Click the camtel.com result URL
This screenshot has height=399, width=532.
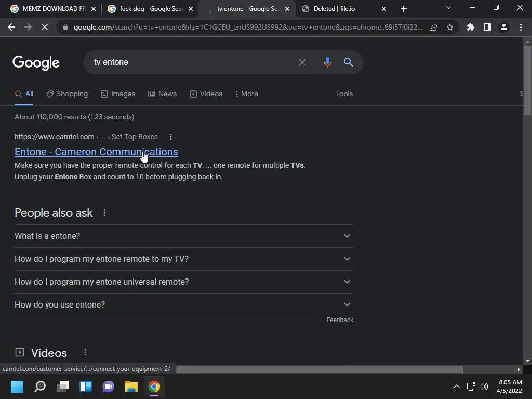point(86,137)
